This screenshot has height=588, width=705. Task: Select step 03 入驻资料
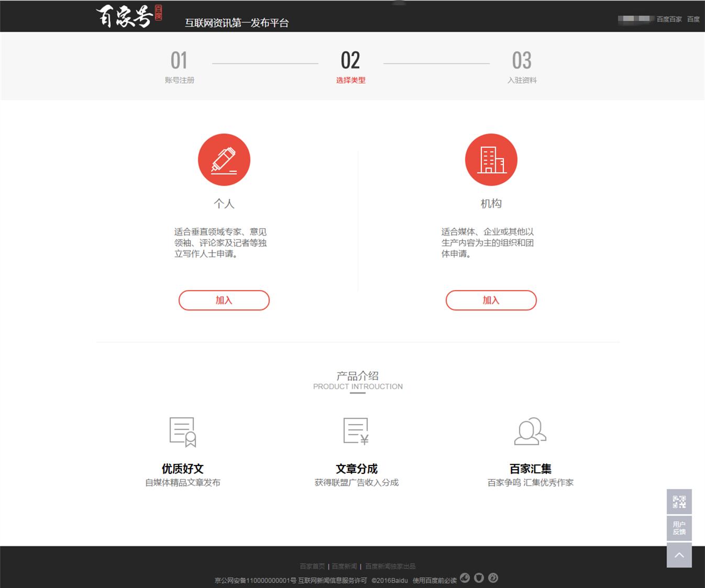point(522,67)
